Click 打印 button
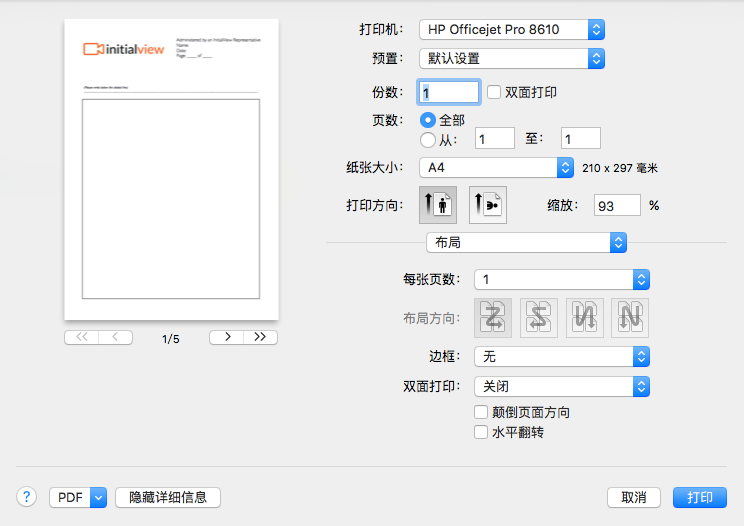 click(x=700, y=497)
